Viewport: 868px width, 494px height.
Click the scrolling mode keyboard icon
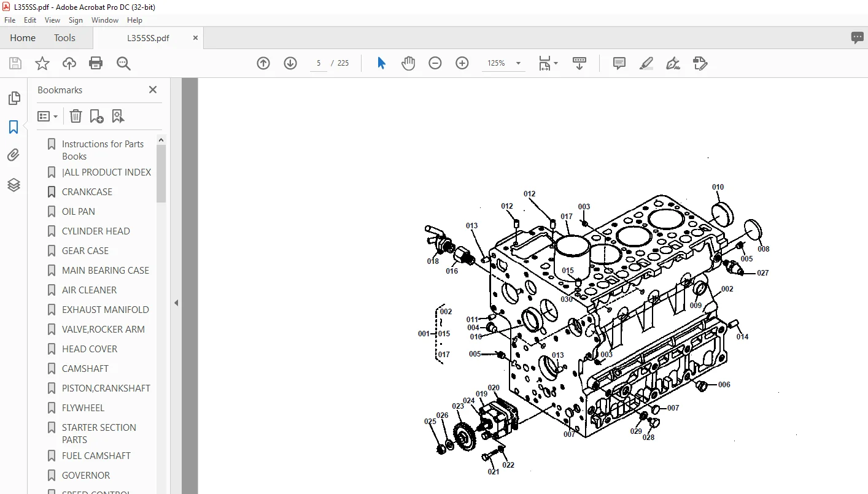[x=579, y=63]
